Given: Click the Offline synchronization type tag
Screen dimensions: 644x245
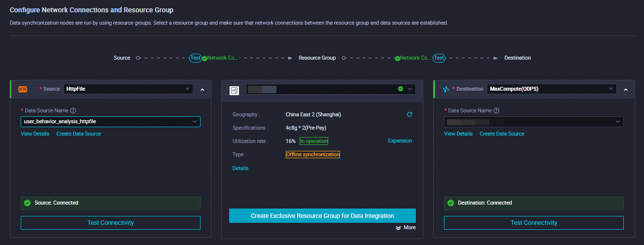Looking at the screenshot, I should pyautogui.click(x=313, y=155).
